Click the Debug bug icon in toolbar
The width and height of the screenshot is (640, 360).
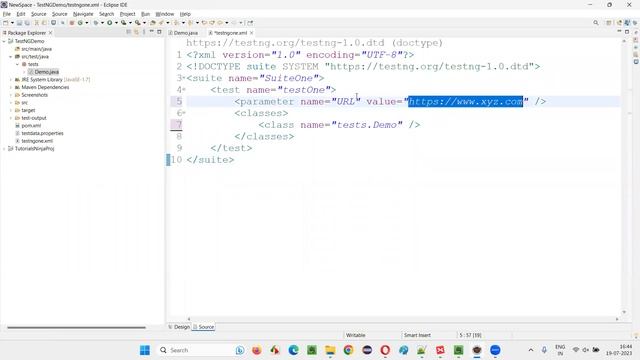(96, 23)
